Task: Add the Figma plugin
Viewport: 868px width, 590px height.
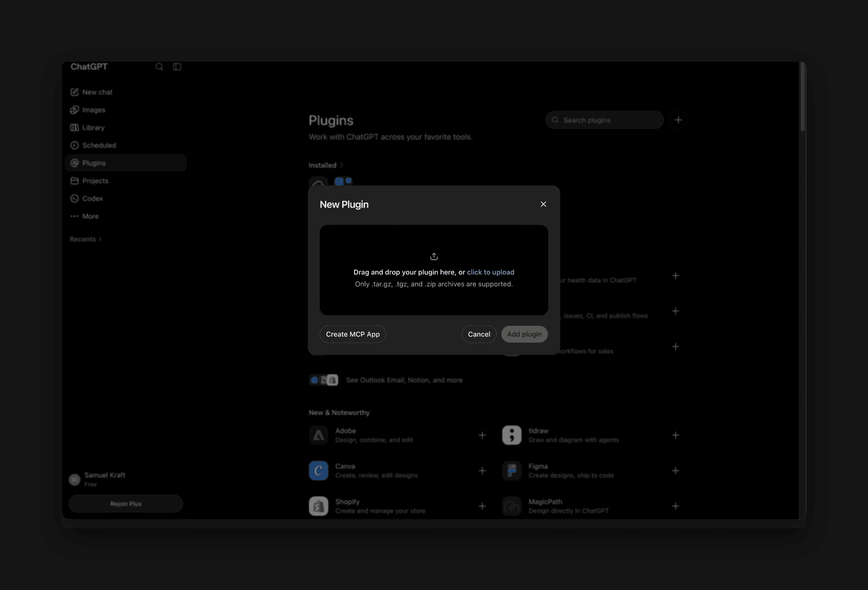Action: point(676,471)
